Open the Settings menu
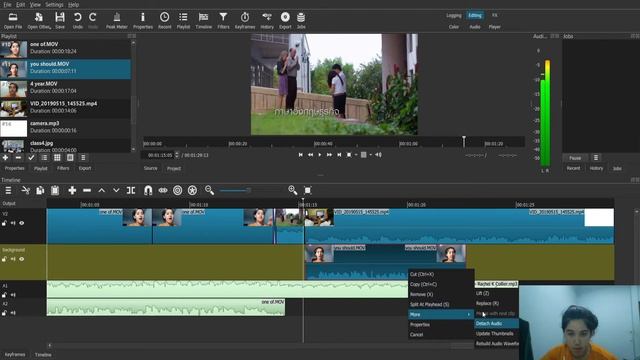 click(x=54, y=4)
